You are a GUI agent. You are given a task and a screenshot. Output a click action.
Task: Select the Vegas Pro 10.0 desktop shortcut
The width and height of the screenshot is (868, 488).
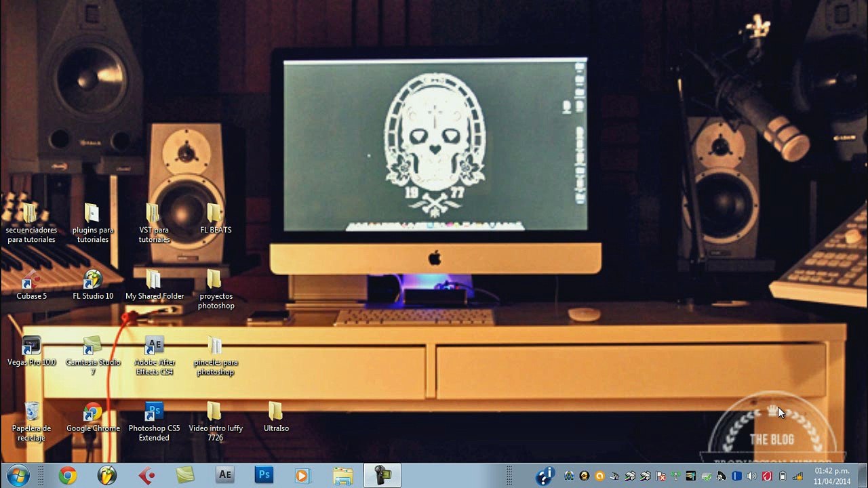(x=31, y=352)
